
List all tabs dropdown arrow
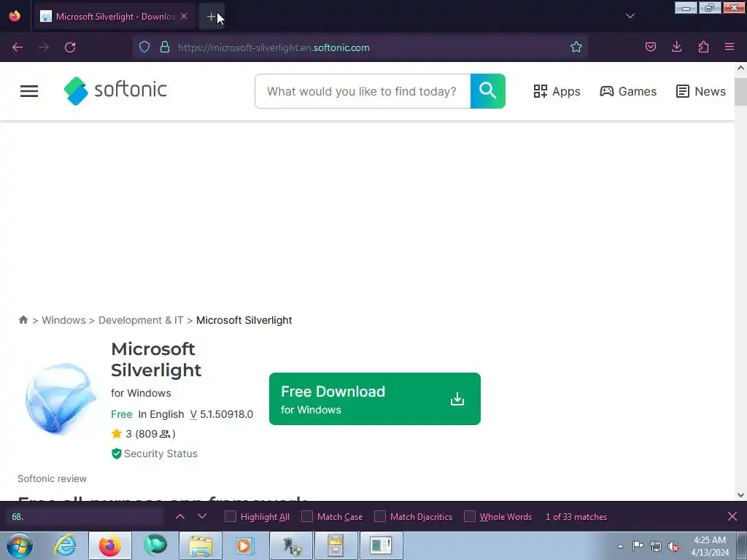point(630,17)
